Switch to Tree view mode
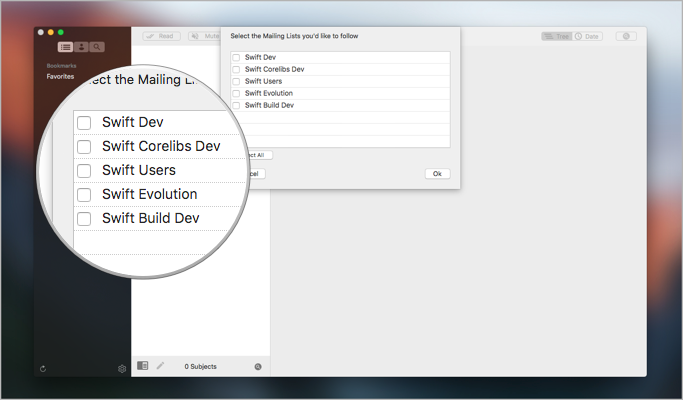The image size is (683, 400). [x=556, y=36]
